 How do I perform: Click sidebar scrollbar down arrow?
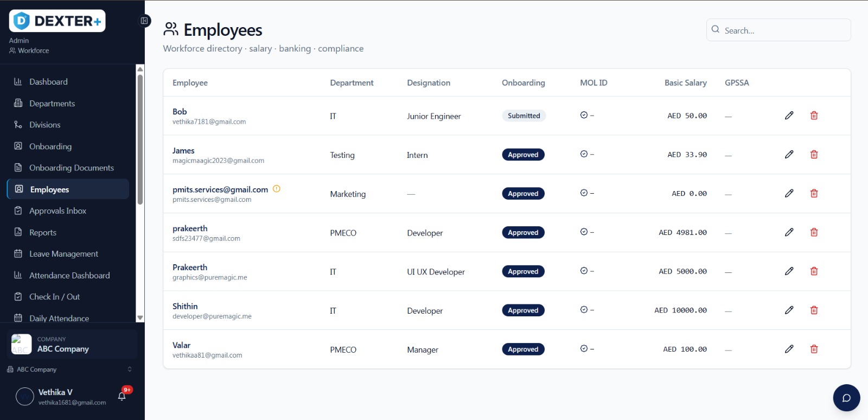coord(140,318)
